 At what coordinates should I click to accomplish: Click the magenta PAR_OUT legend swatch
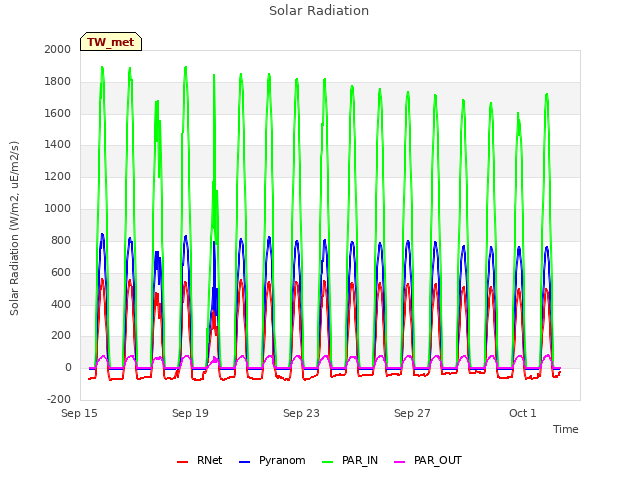pos(400,462)
